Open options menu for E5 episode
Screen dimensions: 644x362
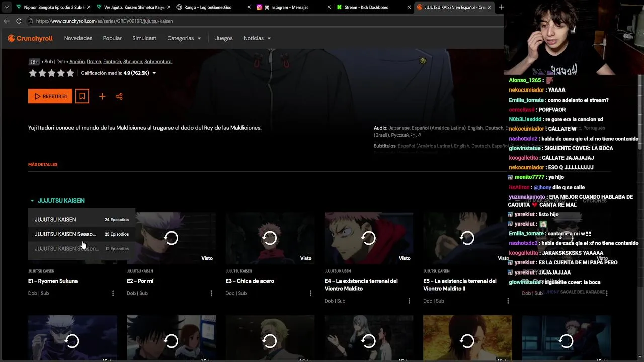point(508,301)
